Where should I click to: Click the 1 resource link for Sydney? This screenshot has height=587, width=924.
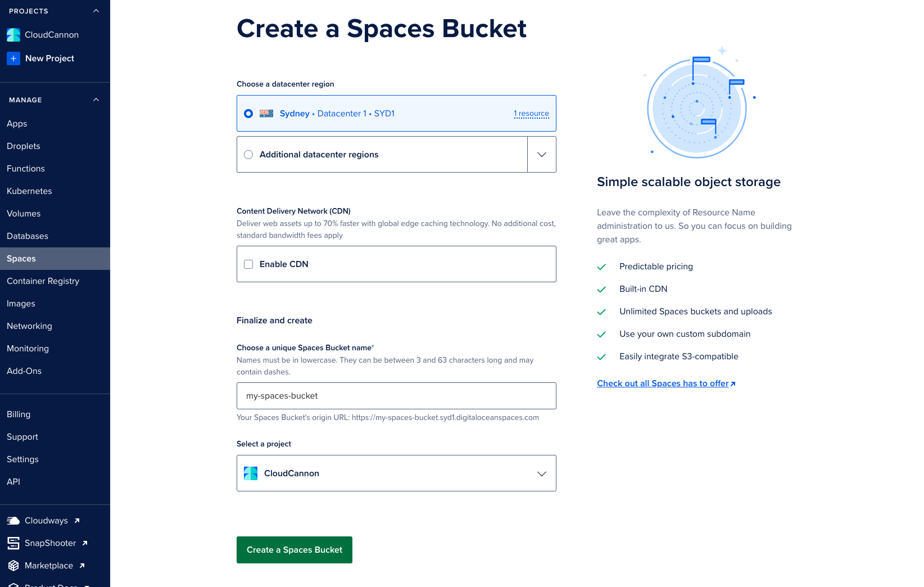click(x=531, y=113)
